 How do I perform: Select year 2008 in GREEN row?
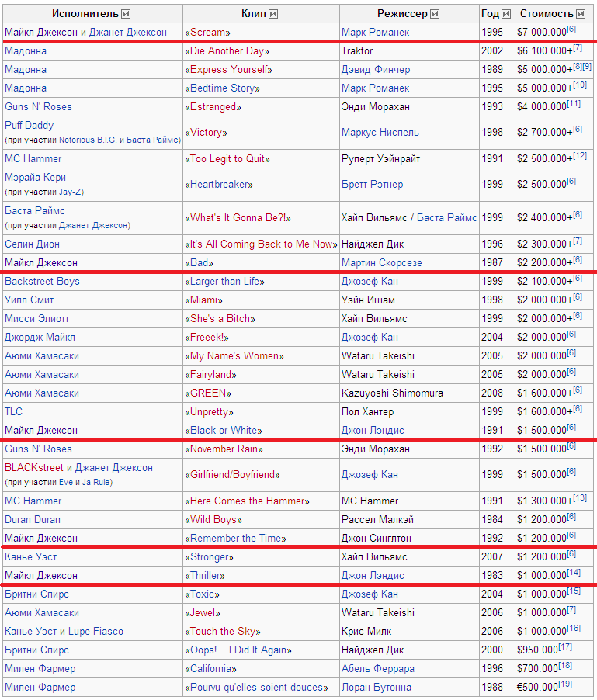(492, 393)
